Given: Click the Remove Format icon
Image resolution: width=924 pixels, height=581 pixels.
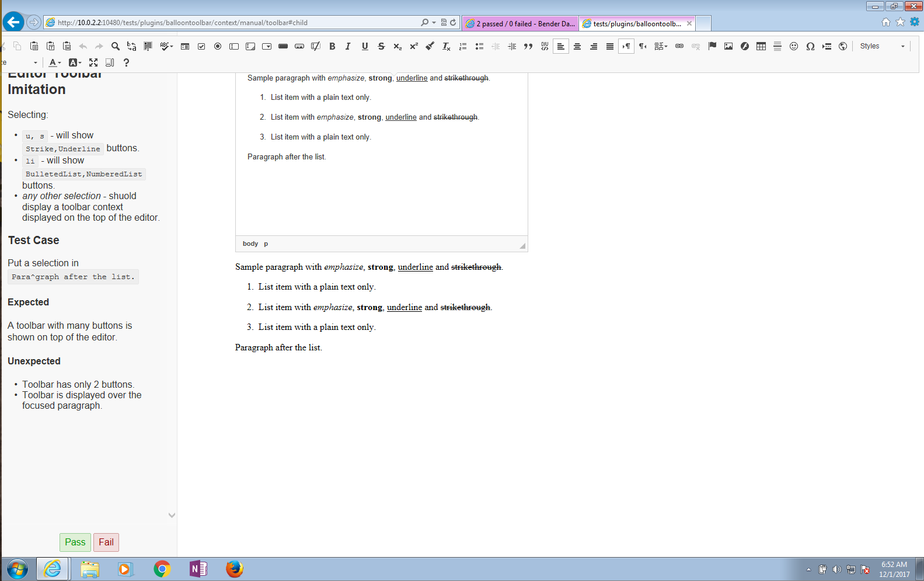Looking at the screenshot, I should click(447, 46).
